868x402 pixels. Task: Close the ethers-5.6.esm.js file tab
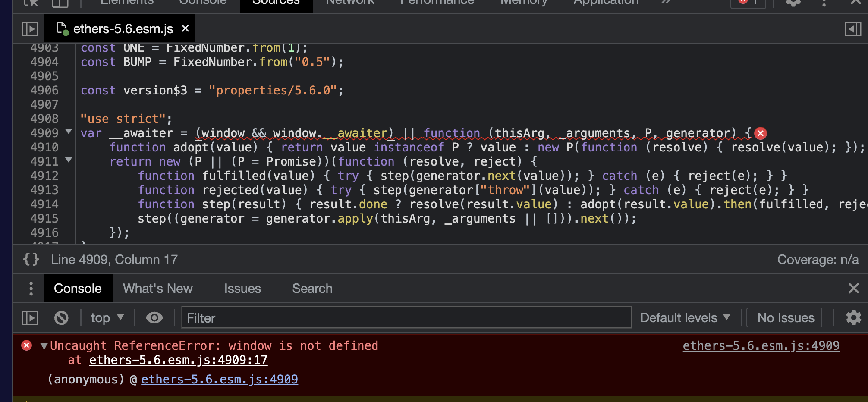[185, 28]
